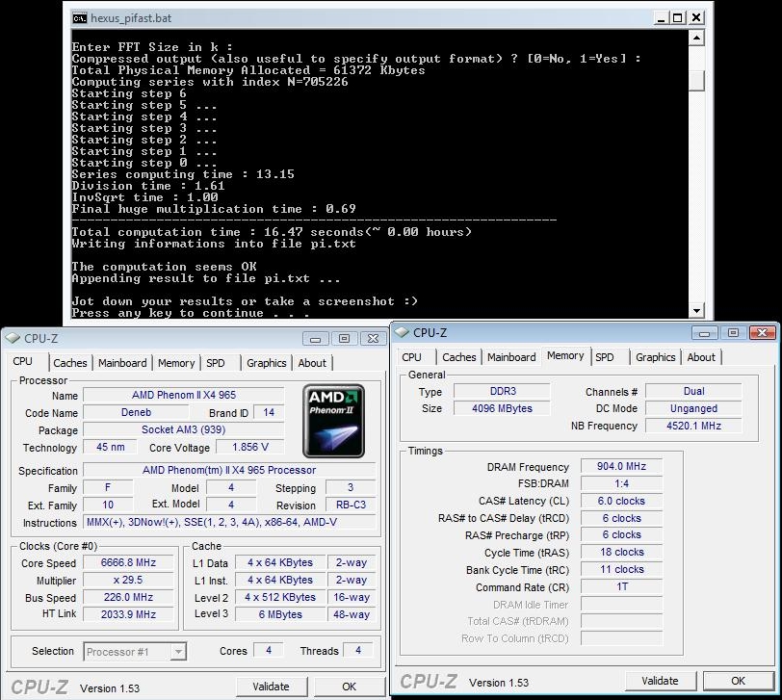782x700 pixels.
Task: Click OK in the Memory CPU-Z window
Action: click(x=738, y=681)
